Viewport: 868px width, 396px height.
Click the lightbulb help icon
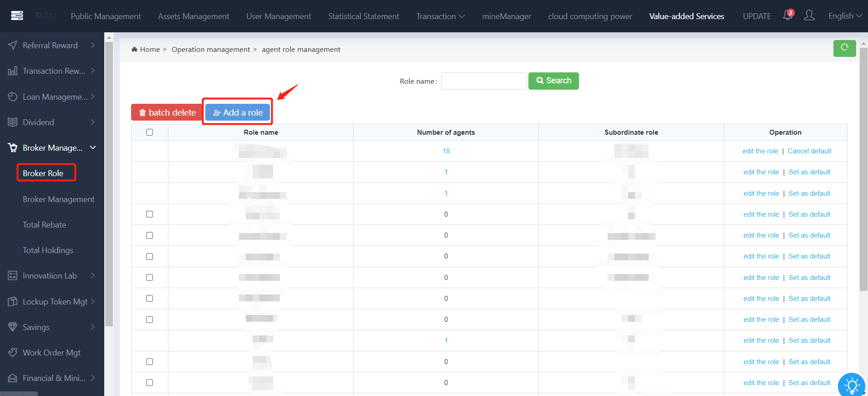point(851,386)
